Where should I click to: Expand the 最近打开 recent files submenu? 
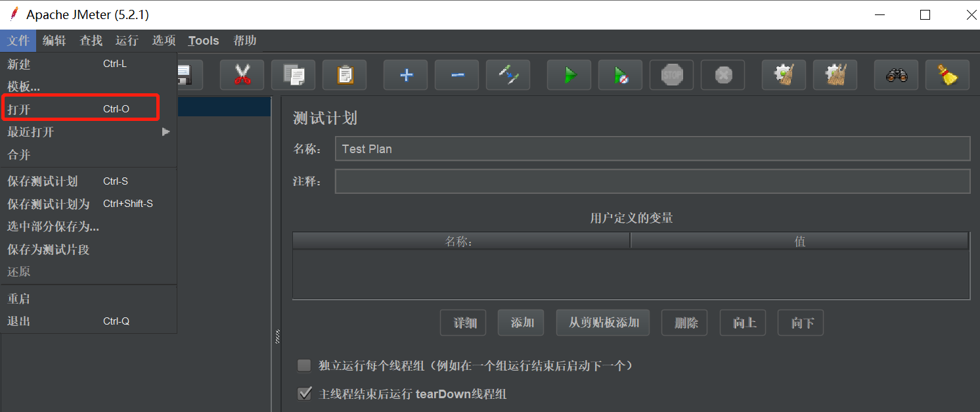89,132
